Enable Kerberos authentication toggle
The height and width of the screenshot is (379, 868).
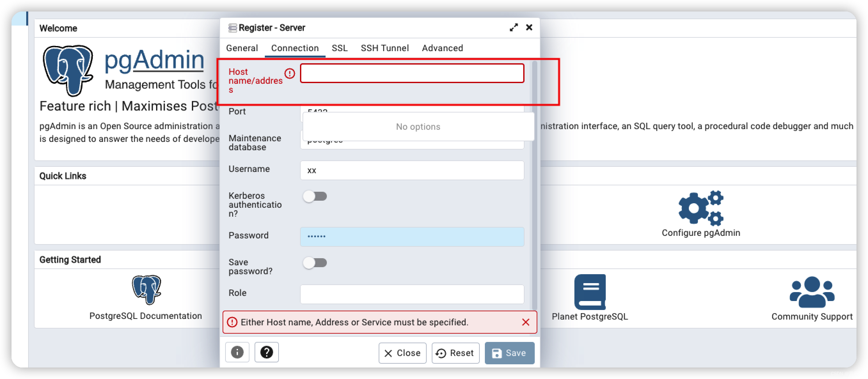[315, 196]
